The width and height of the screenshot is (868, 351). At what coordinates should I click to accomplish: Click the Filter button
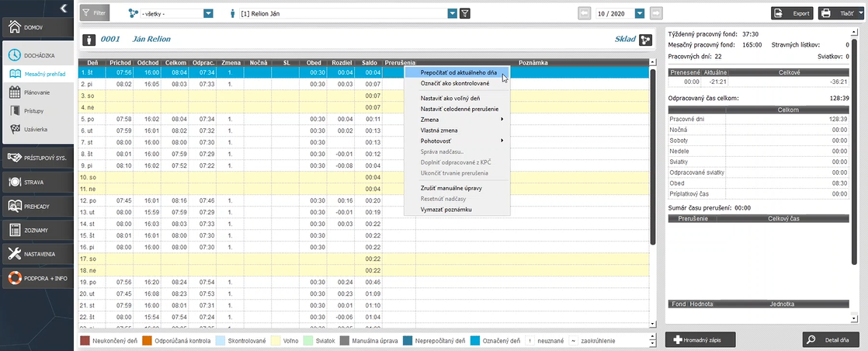[x=95, y=12]
